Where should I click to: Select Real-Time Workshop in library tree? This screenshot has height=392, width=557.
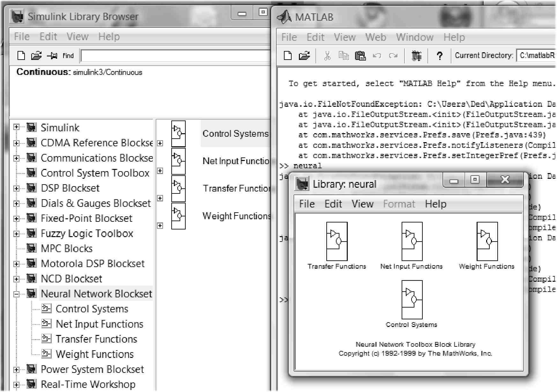coord(88,384)
